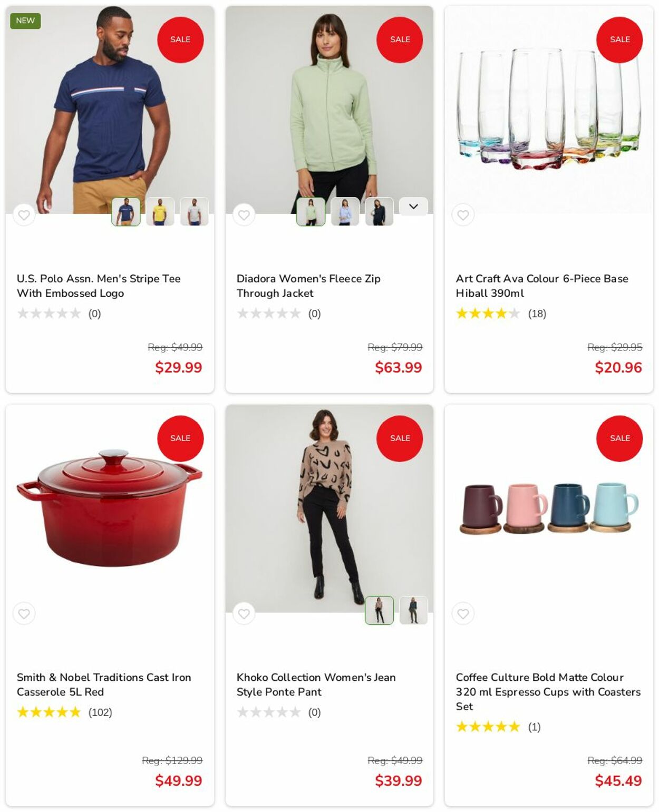Open U.S. Polo Assn. Men's Stripe Tee link
Viewport: 659px width, 812px height.
point(99,286)
